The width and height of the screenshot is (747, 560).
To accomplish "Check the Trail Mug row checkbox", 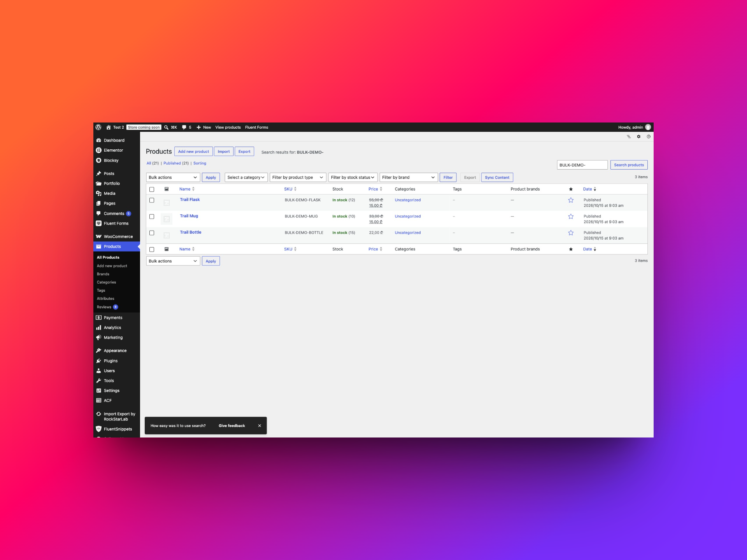I will click(152, 217).
